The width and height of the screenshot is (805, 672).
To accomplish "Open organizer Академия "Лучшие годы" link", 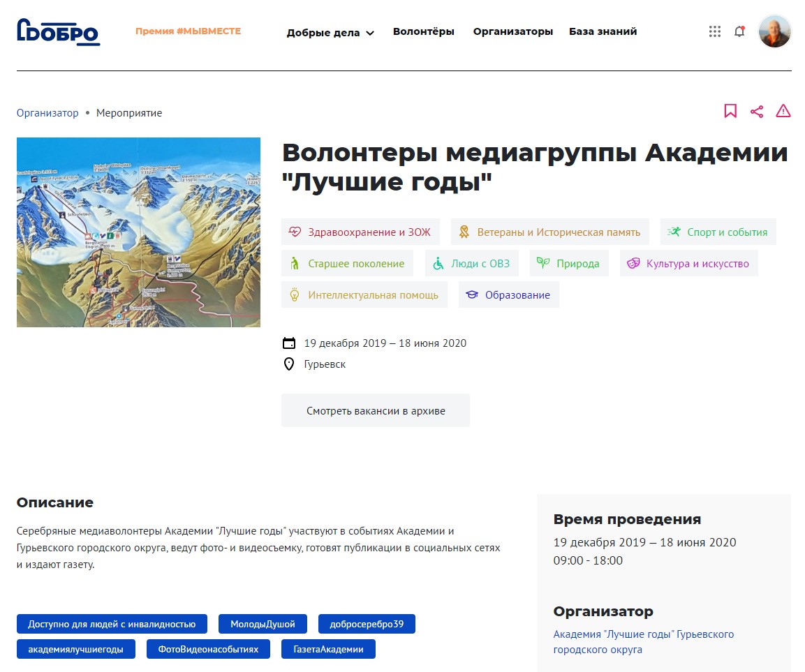I will (643, 642).
